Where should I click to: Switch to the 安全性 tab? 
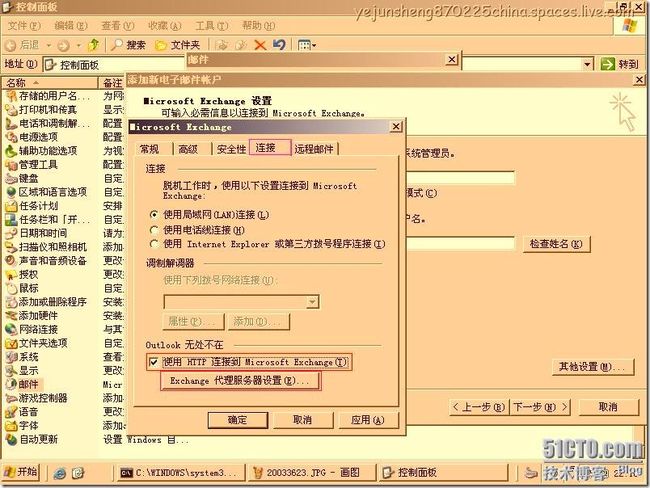pyautogui.click(x=231, y=149)
